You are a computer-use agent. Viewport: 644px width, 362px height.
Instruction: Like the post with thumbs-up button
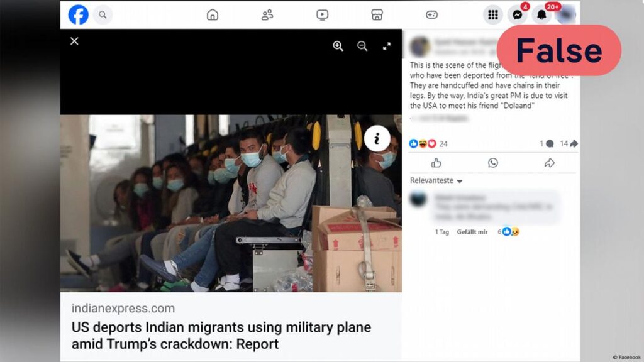pyautogui.click(x=436, y=163)
